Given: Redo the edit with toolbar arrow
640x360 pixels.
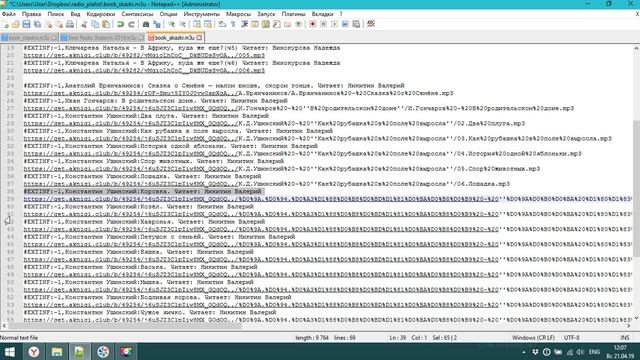Looking at the screenshot, I should click(x=131, y=24).
